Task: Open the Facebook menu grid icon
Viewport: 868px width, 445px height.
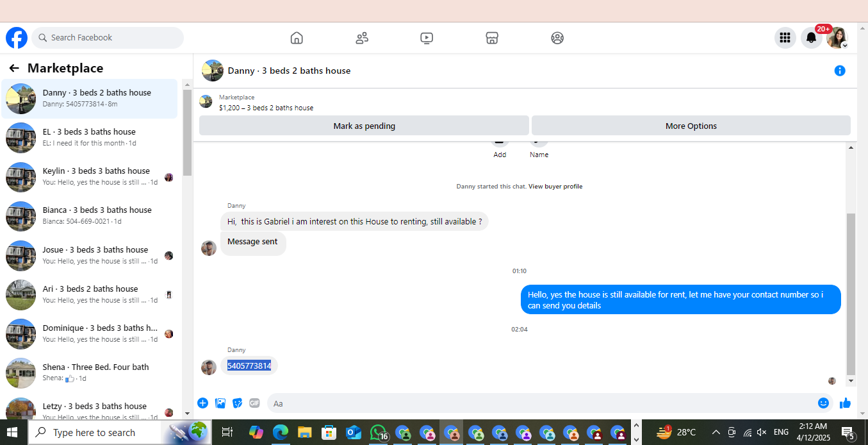Action: [785, 38]
